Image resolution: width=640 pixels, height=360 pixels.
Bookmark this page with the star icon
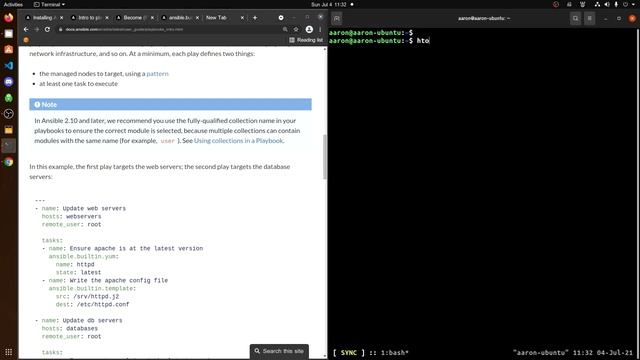tap(296, 29)
